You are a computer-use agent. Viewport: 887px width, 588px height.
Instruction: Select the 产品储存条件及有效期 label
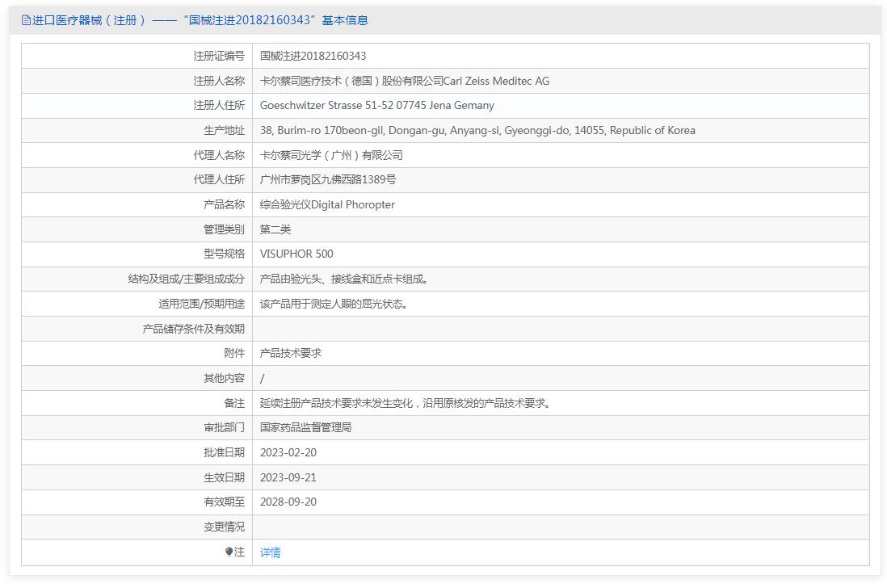(193, 329)
